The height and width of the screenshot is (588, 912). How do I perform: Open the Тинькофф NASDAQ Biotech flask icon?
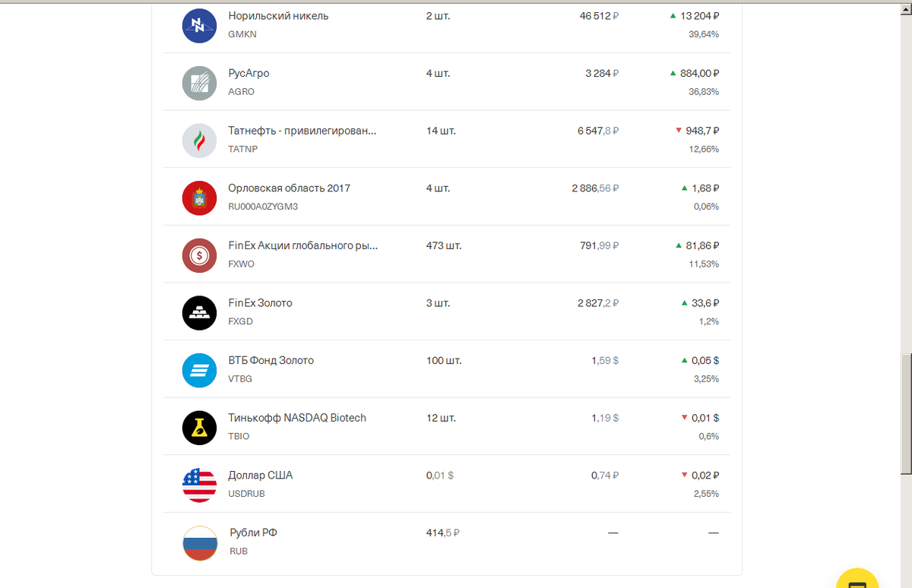click(x=199, y=427)
